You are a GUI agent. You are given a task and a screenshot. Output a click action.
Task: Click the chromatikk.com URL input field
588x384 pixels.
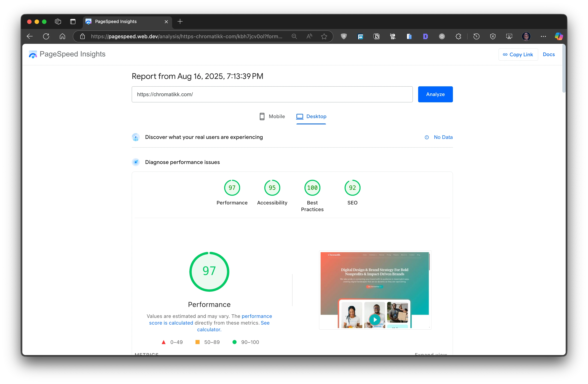pos(272,94)
